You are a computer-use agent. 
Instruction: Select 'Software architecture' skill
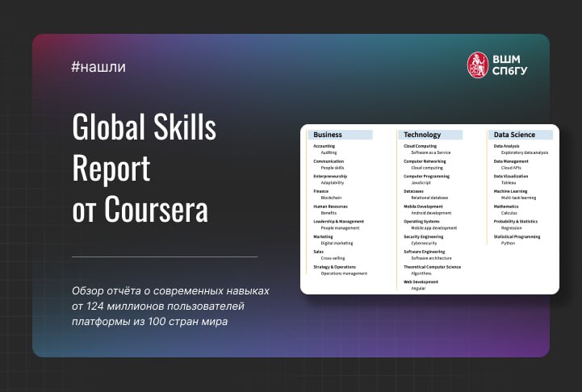[x=431, y=258]
